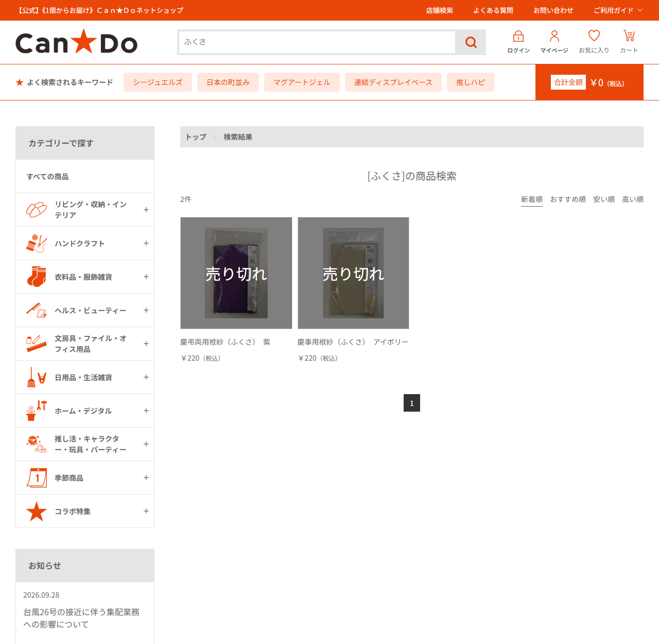Click the Can★Do logo

(77, 42)
